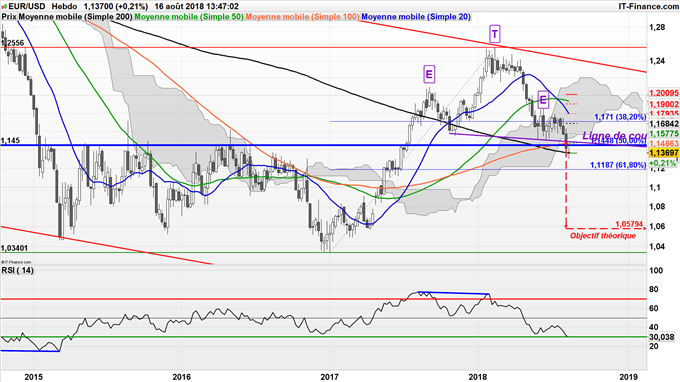Viewport: 680px width, 382px height.
Task: Select the Moyenne mobile (Simple 100) legend
Action: [x=302, y=17]
